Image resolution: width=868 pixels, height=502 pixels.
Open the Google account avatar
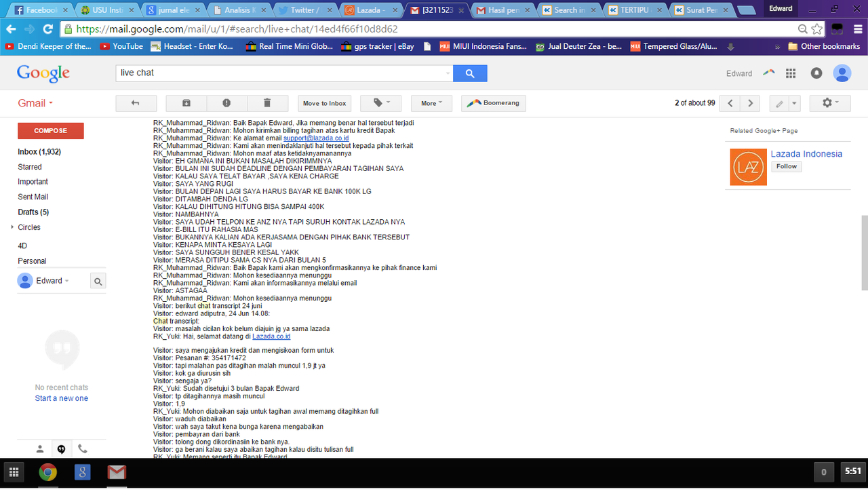[x=842, y=73]
